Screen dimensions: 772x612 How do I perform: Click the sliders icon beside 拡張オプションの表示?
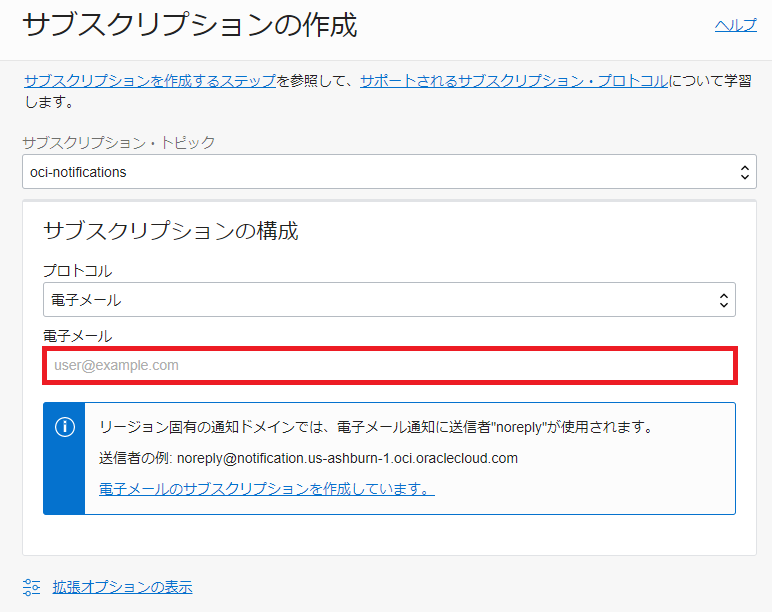pos(32,587)
